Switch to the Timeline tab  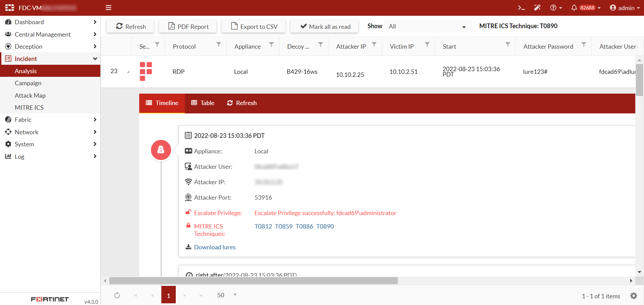(162, 103)
